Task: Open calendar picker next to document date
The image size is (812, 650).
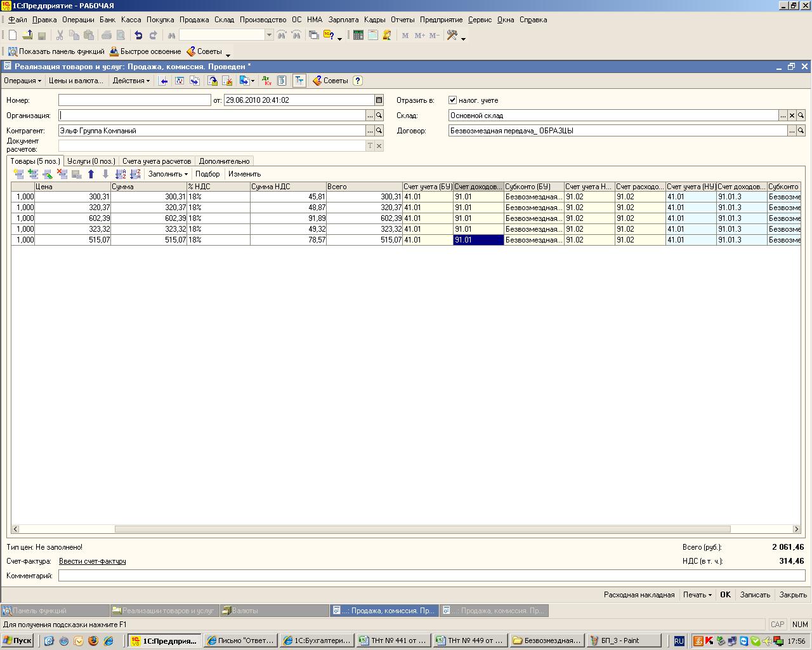Action: [x=379, y=100]
